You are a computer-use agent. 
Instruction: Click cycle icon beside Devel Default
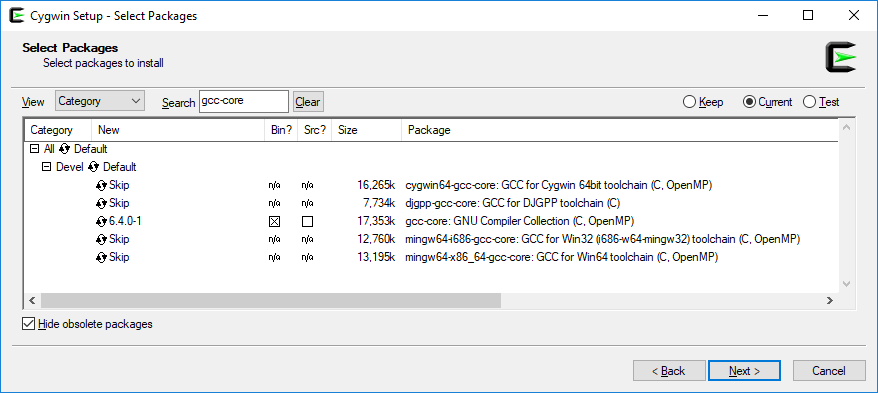pos(94,167)
